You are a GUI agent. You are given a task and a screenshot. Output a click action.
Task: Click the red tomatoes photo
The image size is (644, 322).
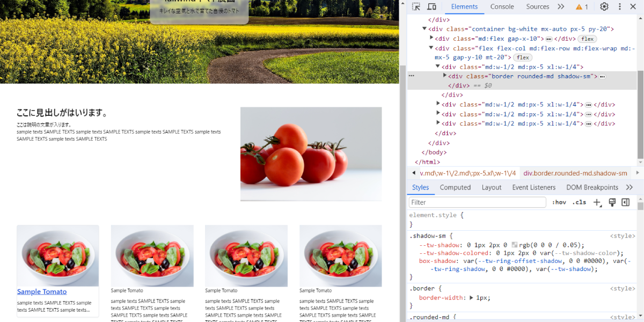[x=311, y=154]
